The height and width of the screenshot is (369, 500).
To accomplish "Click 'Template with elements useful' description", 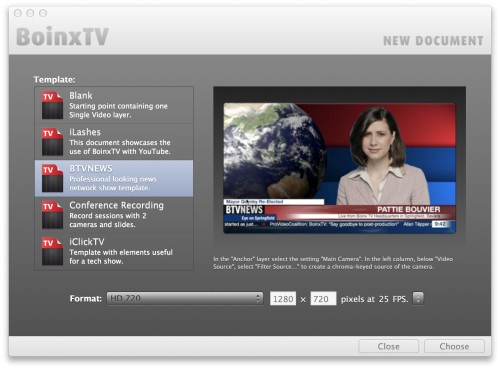I will tap(121, 257).
